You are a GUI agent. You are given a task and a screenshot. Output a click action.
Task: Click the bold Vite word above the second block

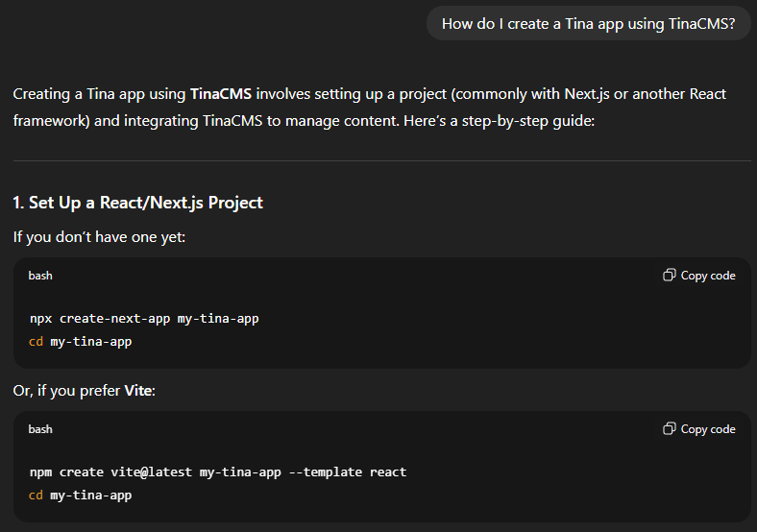click(x=141, y=391)
